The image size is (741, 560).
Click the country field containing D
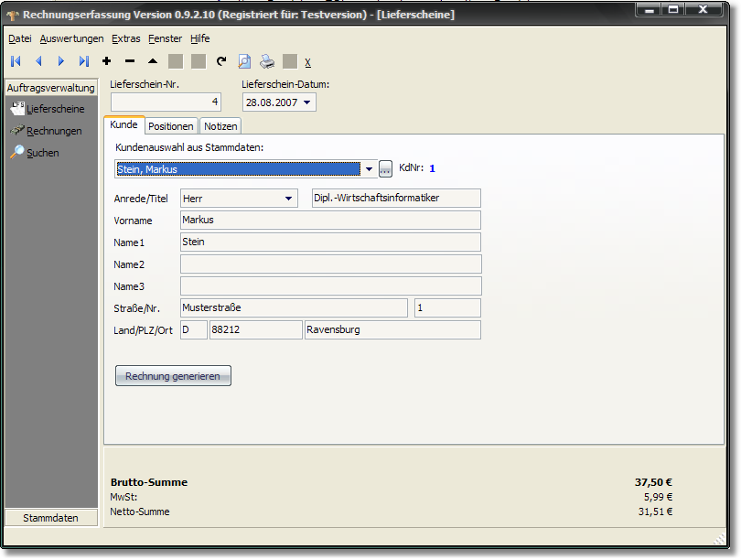tap(194, 329)
